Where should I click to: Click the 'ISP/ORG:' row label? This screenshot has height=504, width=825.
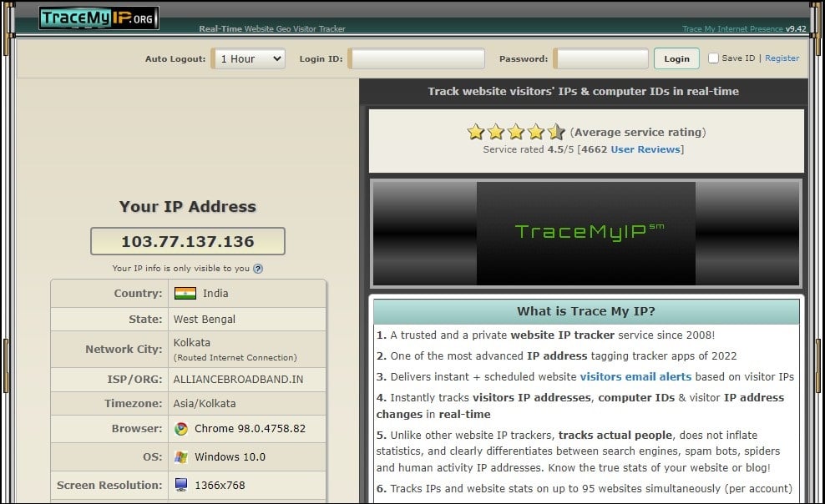point(134,380)
